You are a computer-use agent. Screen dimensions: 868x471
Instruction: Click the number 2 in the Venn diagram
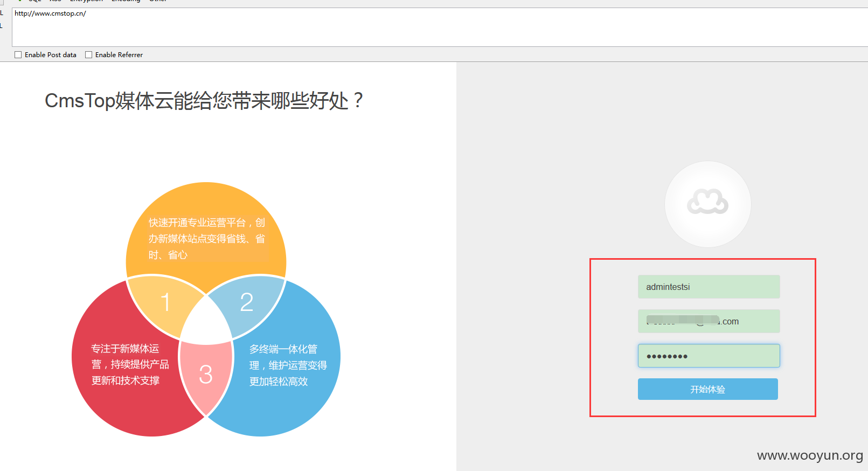(247, 302)
